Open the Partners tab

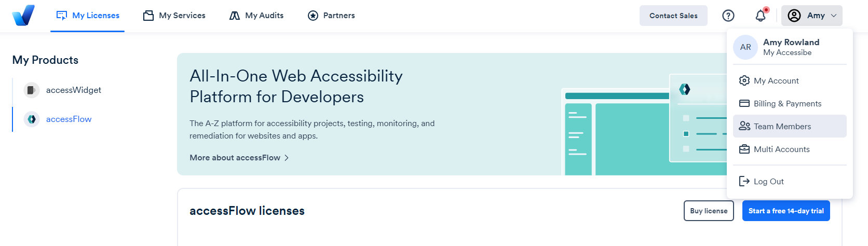331,16
